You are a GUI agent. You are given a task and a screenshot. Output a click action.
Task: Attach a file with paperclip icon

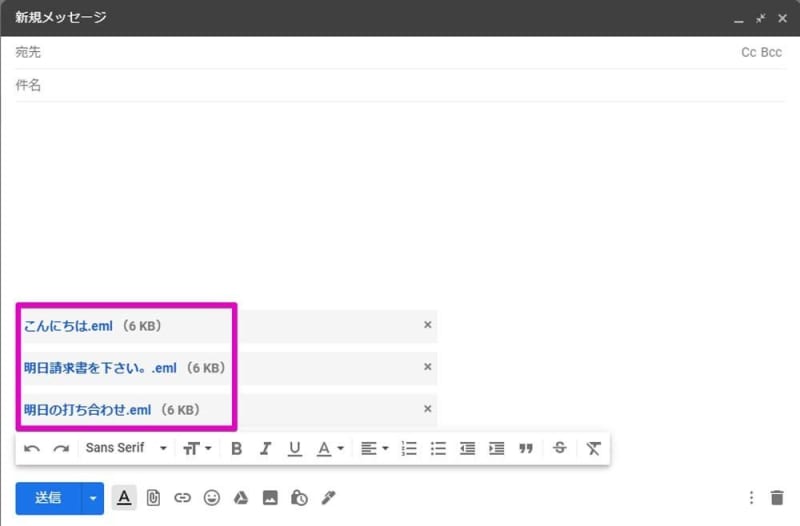pos(153,497)
